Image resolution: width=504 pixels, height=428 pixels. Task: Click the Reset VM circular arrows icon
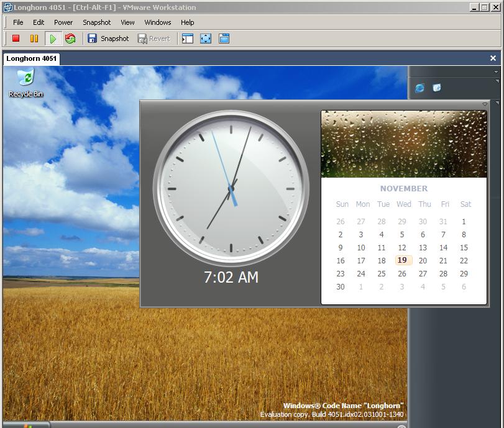70,39
